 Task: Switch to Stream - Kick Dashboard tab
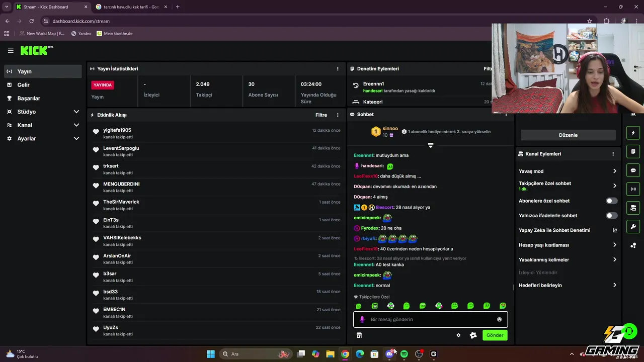tap(52, 7)
